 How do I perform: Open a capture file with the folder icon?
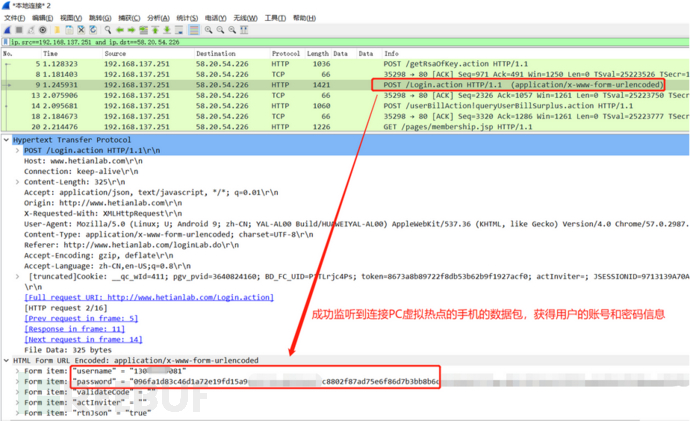coord(57,30)
